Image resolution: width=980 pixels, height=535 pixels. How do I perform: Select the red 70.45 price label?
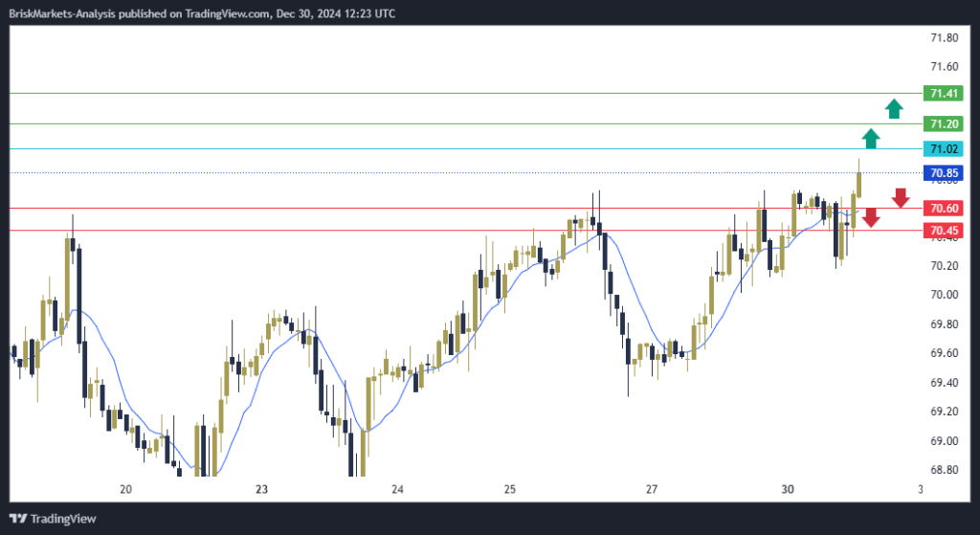click(x=945, y=231)
